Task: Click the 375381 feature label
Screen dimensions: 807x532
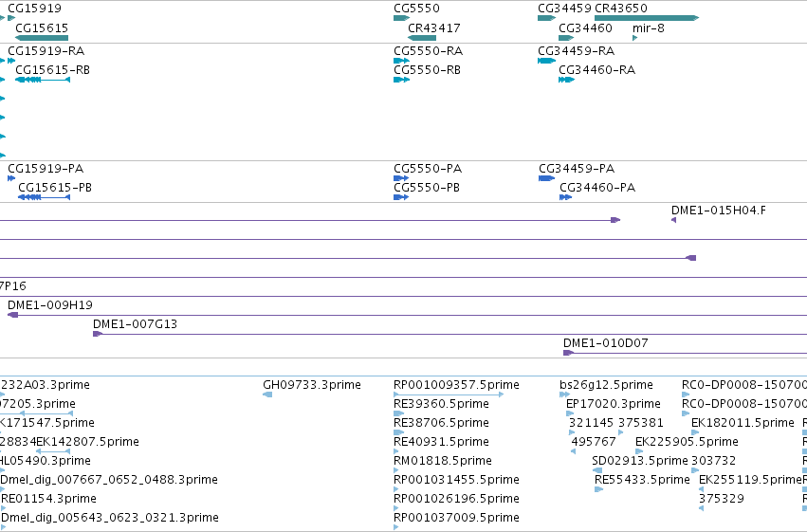Action: [641, 423]
